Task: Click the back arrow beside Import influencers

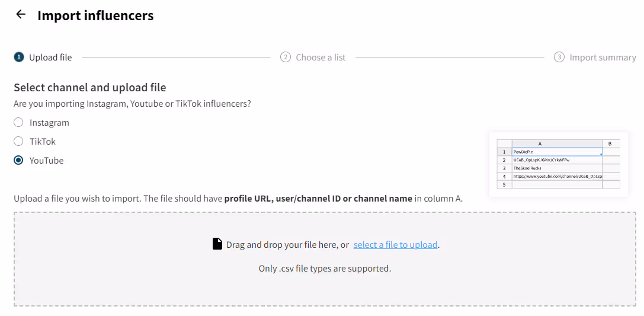Action: [21, 14]
